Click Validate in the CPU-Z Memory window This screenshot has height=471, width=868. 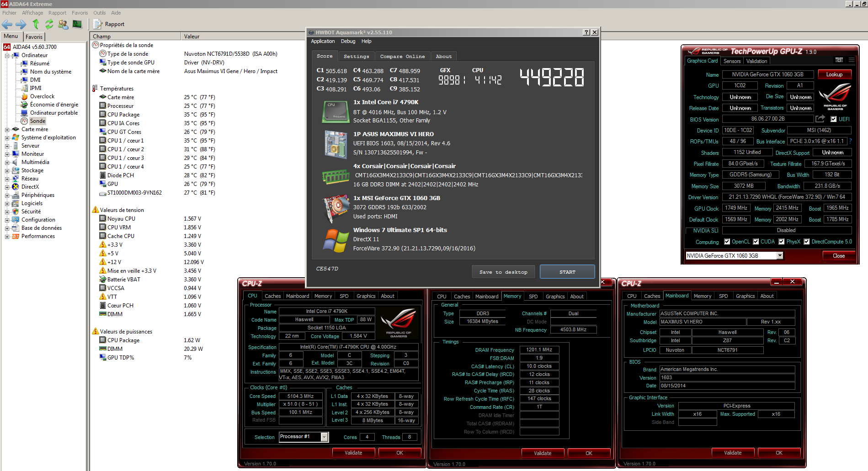coord(543,453)
